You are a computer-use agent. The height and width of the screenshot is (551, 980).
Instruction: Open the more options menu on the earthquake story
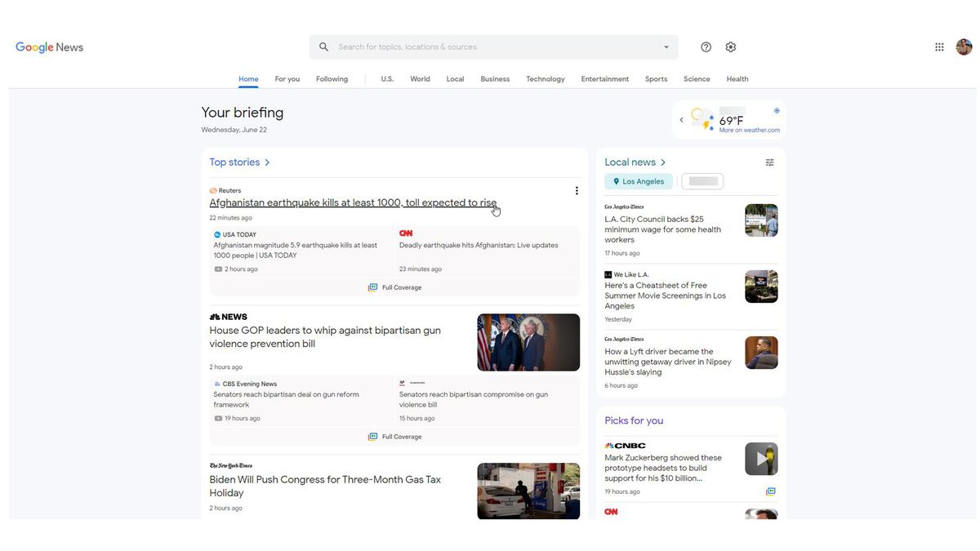(577, 190)
